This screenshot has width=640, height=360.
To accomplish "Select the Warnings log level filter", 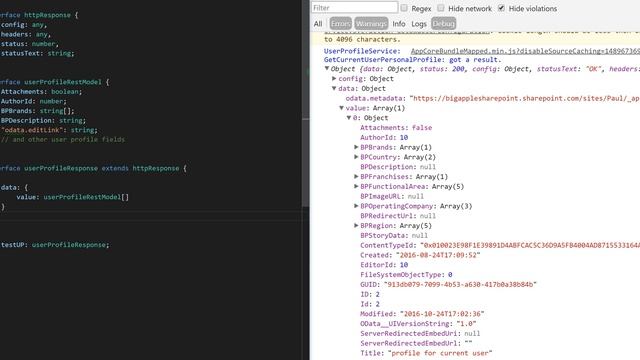I will 371,24.
